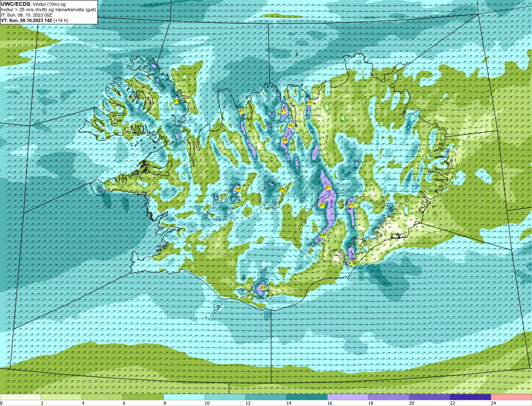Click the 'UWC/ECDS: Vindur (10m) og' title text

(33, 4)
